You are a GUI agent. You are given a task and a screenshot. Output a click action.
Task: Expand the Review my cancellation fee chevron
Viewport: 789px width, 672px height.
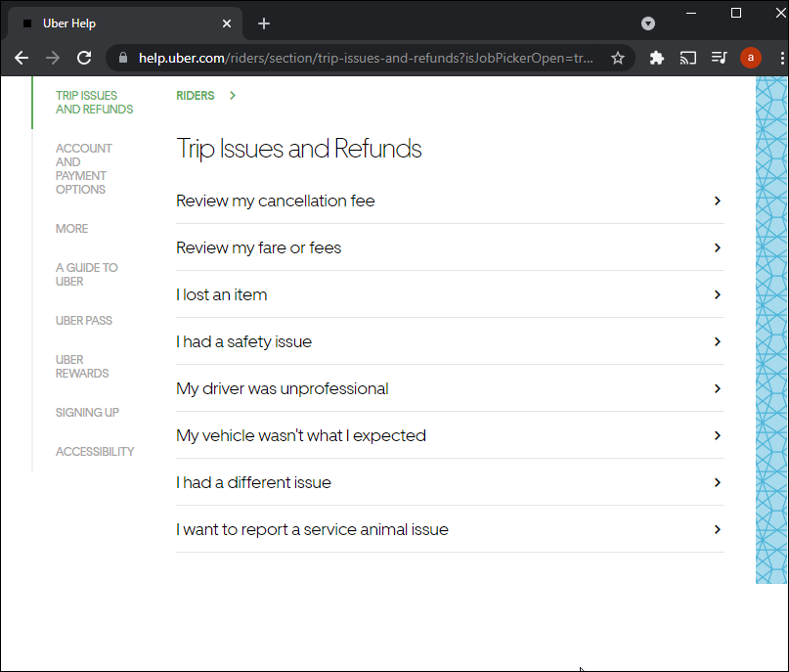tap(717, 201)
